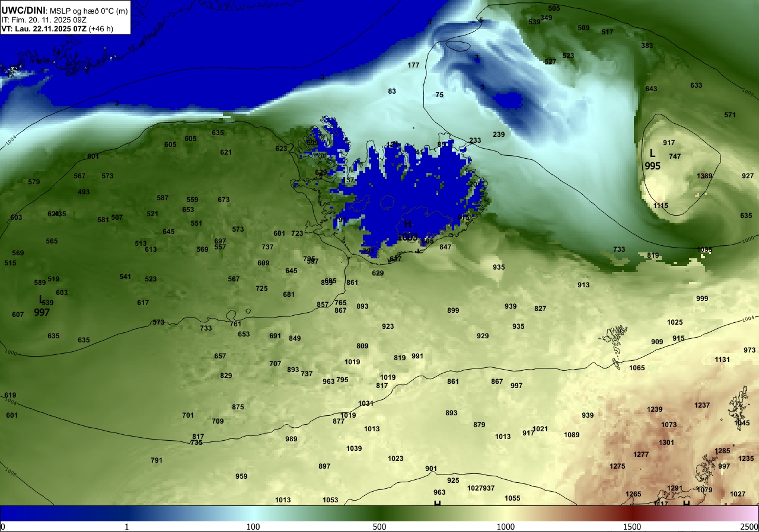Click the 493 value
Viewport: 759px width, 532px height.
point(84,192)
